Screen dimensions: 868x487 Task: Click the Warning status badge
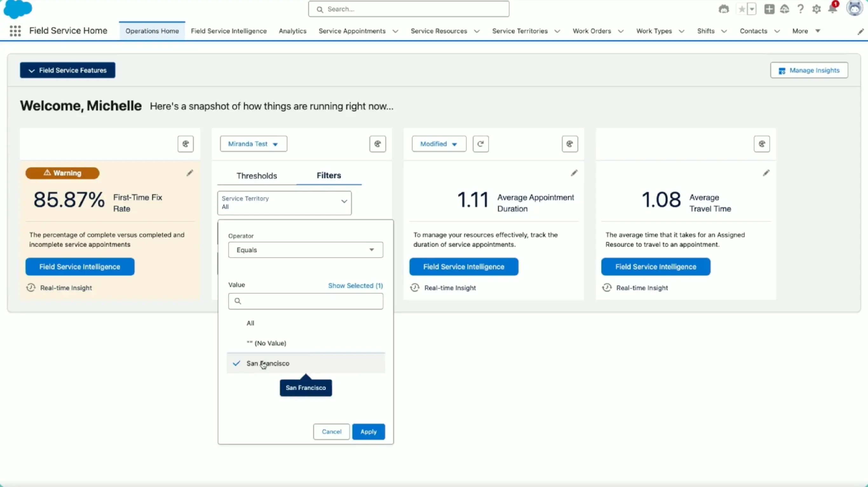pos(62,173)
